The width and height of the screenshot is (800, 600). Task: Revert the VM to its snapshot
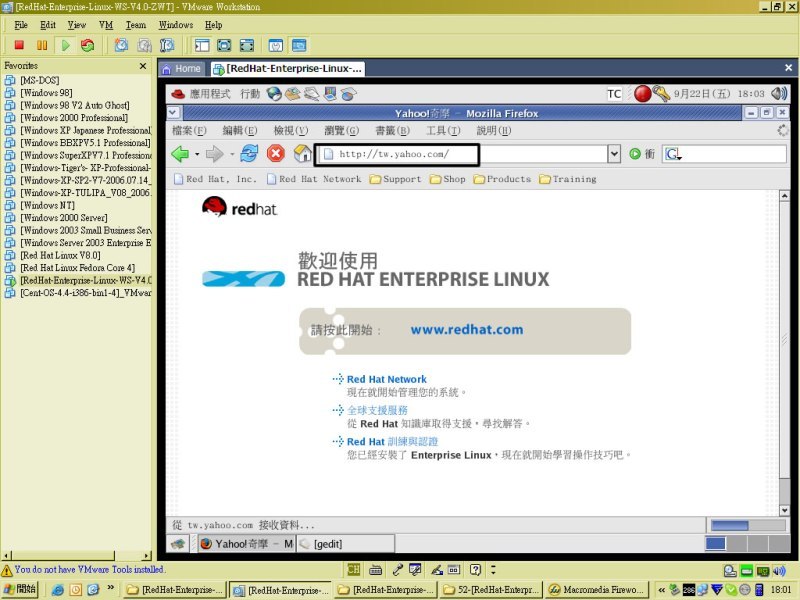click(x=144, y=45)
